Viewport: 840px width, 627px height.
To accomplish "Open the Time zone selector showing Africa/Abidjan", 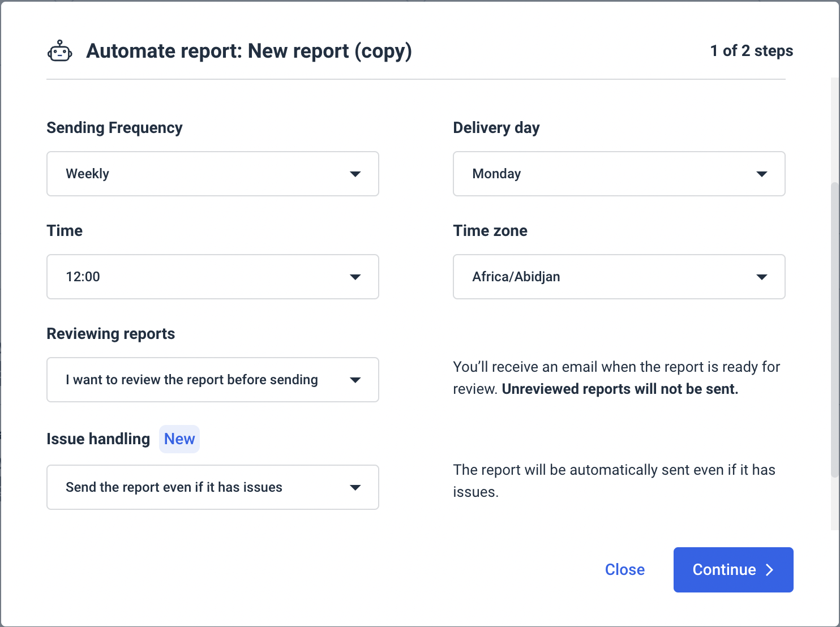I will 619,277.
